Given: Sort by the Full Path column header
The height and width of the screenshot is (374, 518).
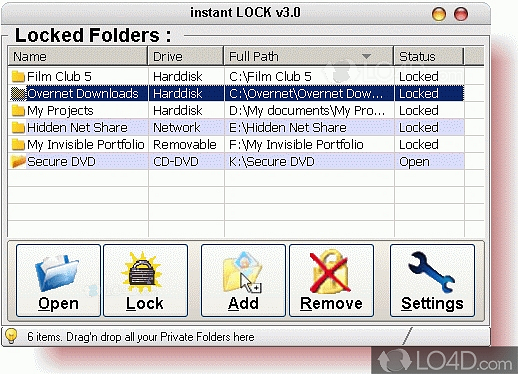Looking at the screenshot, I should click(309, 56).
